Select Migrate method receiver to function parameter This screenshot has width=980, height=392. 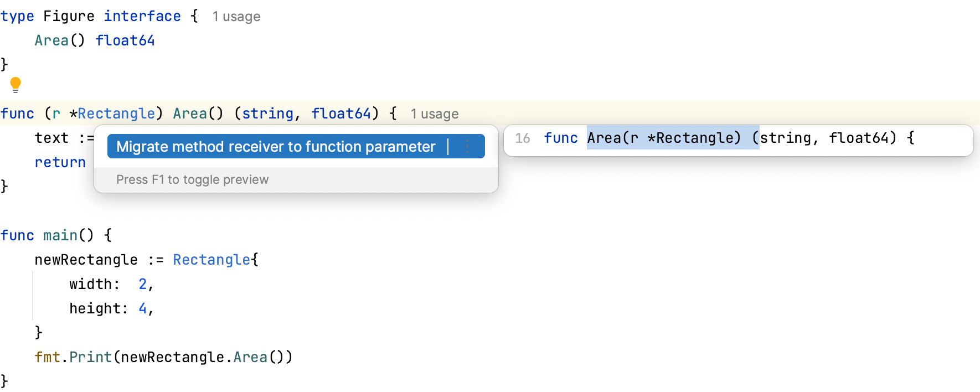pos(276,147)
